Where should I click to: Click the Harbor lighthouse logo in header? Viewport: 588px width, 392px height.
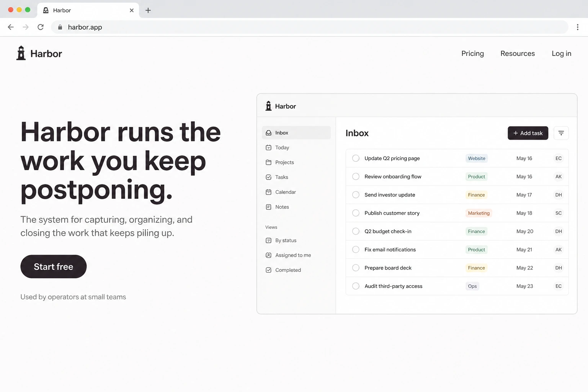click(x=21, y=53)
